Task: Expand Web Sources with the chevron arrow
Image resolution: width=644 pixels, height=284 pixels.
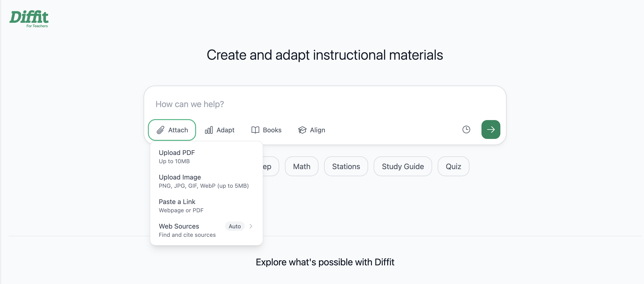Action: pyautogui.click(x=251, y=226)
